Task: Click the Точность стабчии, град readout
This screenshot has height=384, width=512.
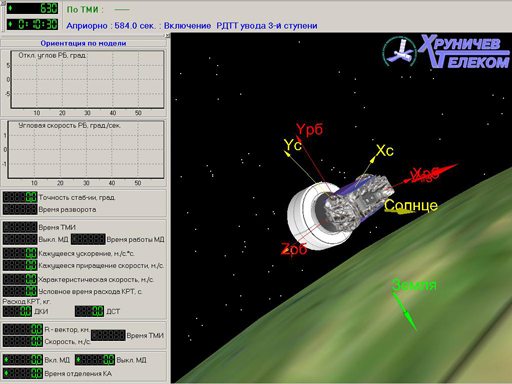Action: pyautogui.click(x=20, y=197)
